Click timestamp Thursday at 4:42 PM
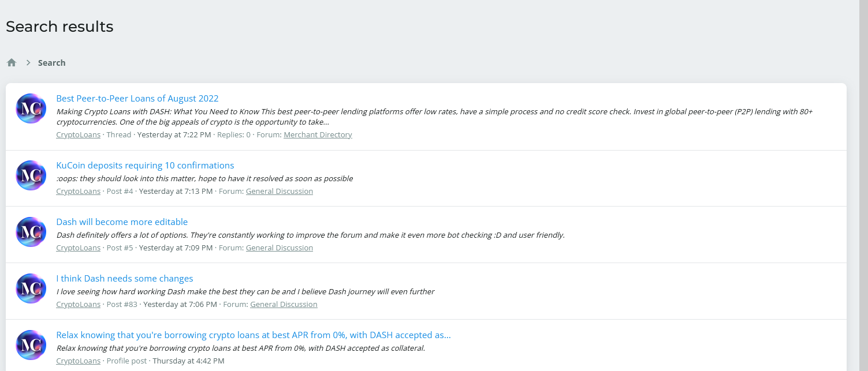Image resolution: width=868 pixels, height=371 pixels. [189, 361]
